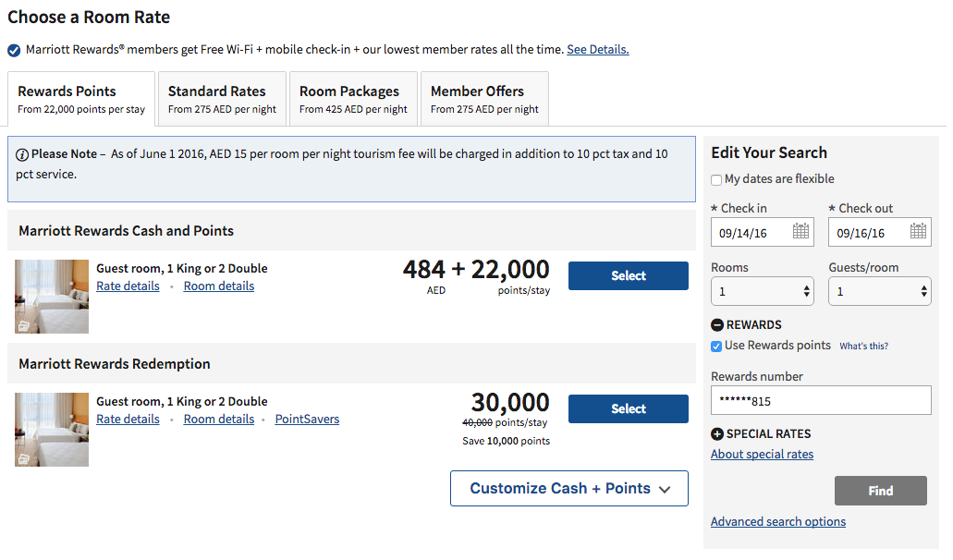
Task: Open the See Details link
Action: tap(598, 49)
